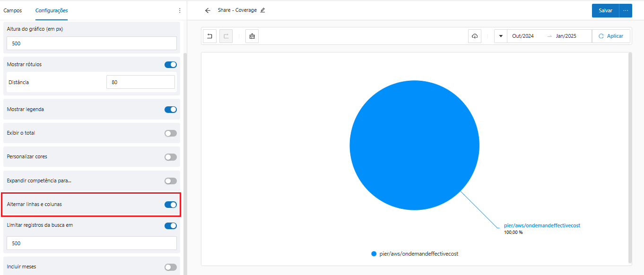Viewport: 644px width, 275px height.
Task: Open the three-dot menu next to Salvar
Action: 626,10
